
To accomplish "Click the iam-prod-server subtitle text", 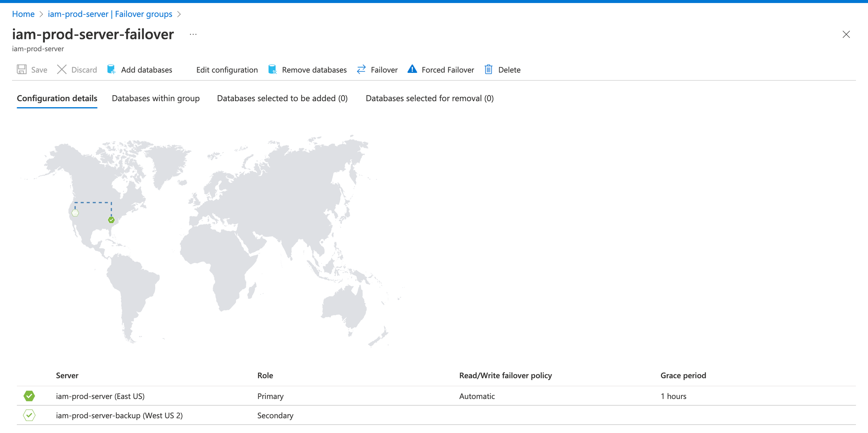I will 38,49.
